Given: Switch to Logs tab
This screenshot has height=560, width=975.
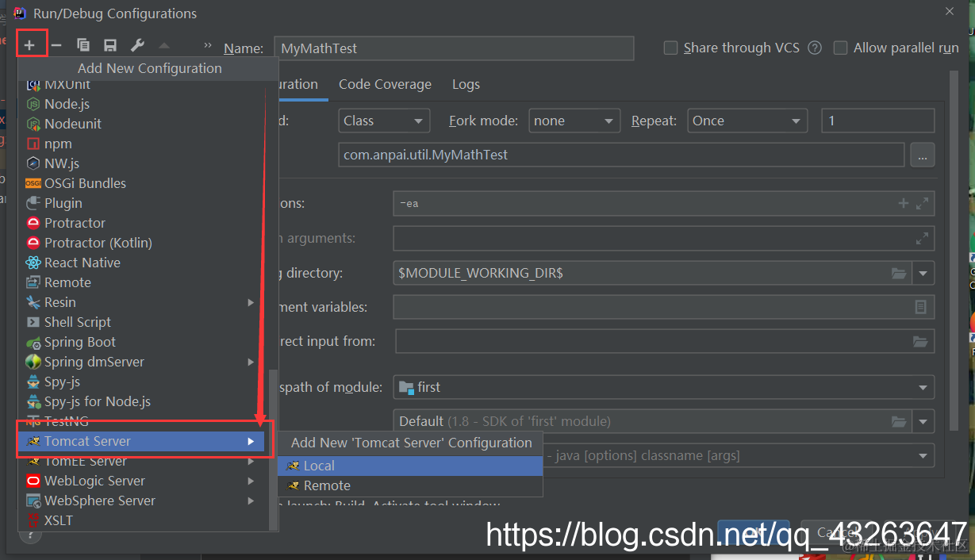Looking at the screenshot, I should coord(466,84).
